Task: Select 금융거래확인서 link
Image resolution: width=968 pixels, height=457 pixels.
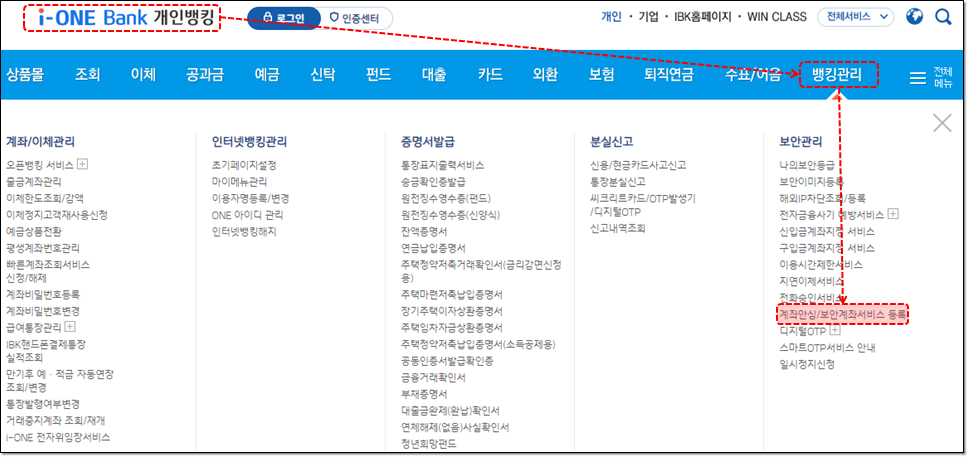Action: pyautogui.click(x=433, y=377)
